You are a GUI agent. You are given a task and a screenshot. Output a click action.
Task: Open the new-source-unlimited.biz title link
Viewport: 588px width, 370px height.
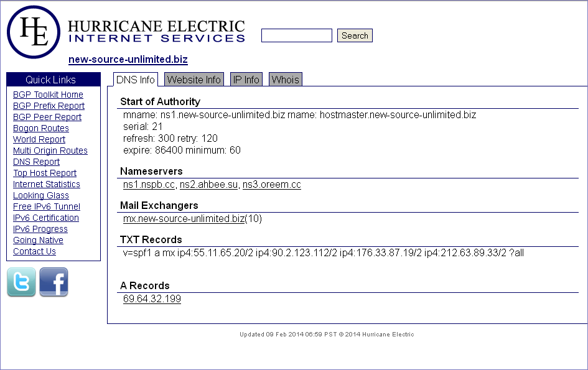(x=128, y=60)
